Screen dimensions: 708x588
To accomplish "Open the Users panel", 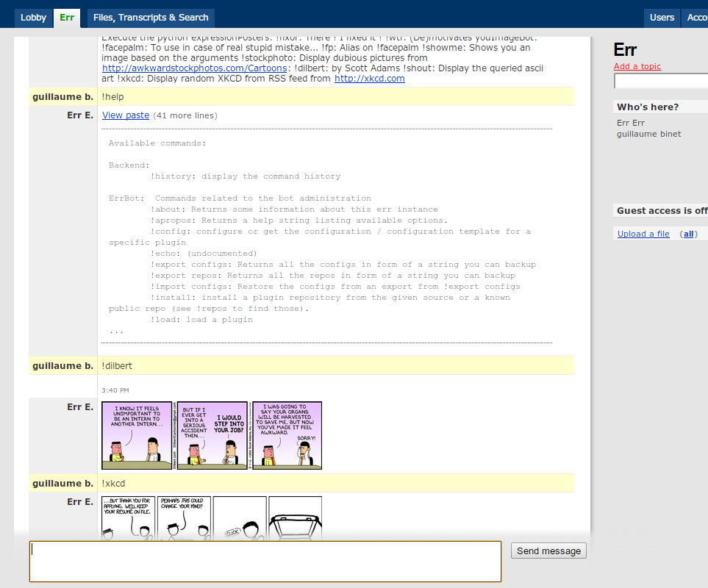I will 661,17.
